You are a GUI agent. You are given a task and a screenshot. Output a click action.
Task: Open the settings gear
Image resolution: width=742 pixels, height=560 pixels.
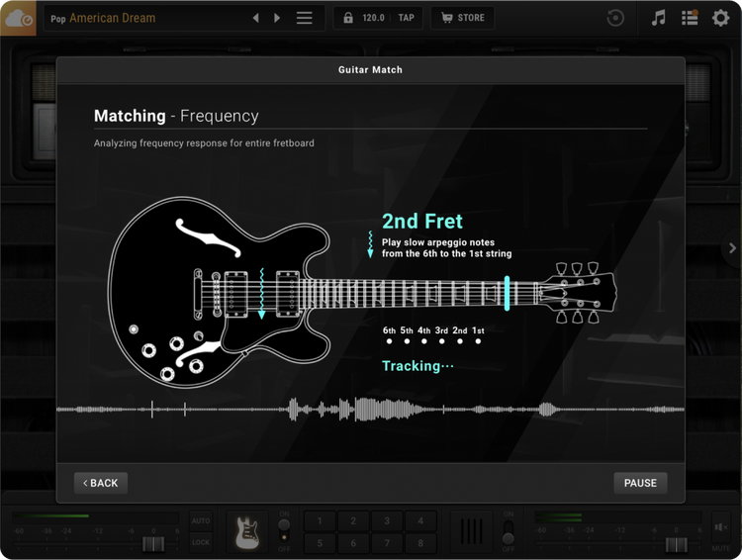coord(720,18)
